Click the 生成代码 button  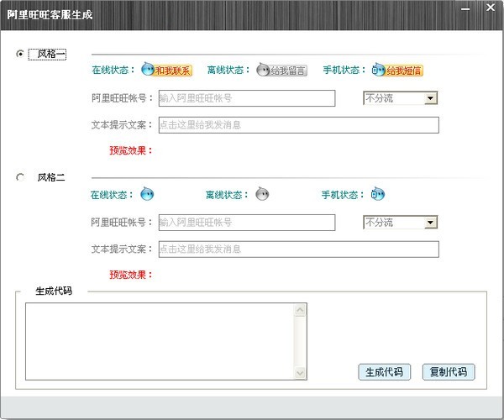pos(384,372)
